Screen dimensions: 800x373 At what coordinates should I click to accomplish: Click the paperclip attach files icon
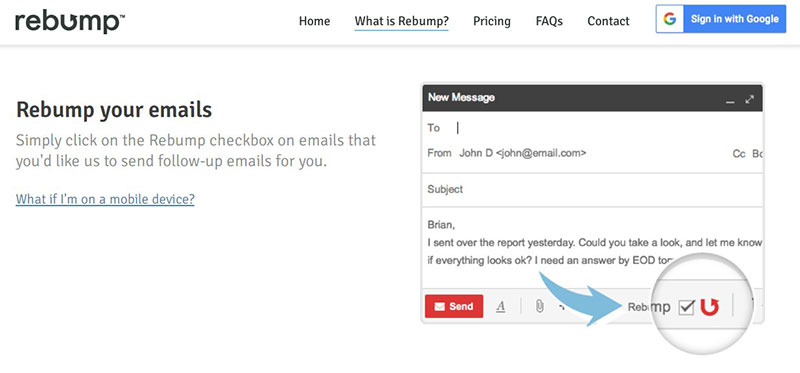539,306
